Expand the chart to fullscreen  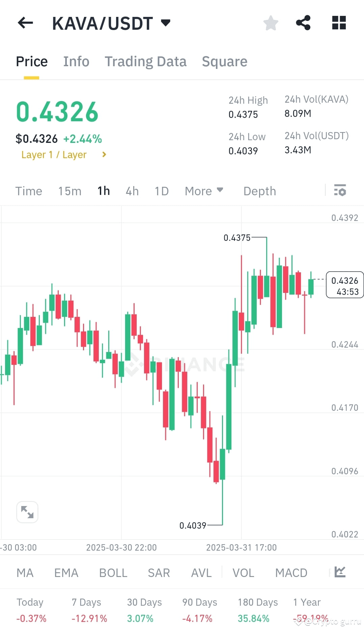coord(27,512)
